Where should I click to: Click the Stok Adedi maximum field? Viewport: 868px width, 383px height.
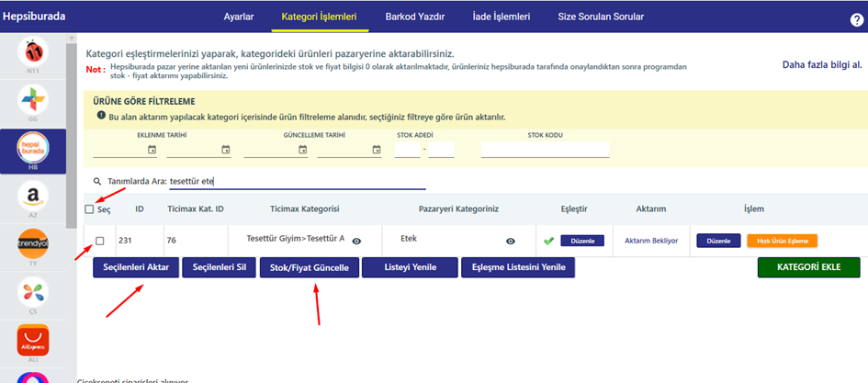[441, 150]
